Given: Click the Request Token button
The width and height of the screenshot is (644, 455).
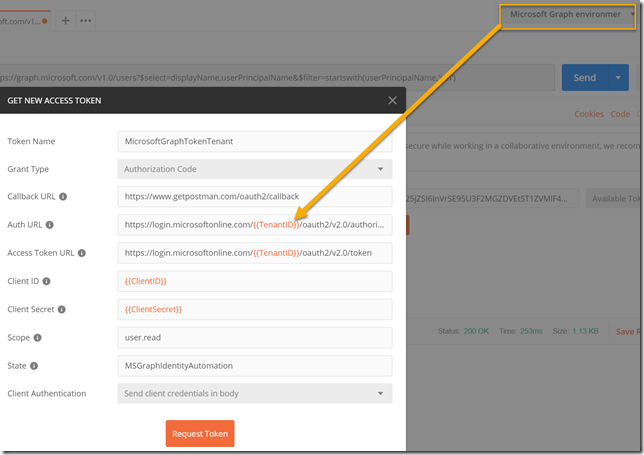Looking at the screenshot, I should [x=200, y=433].
